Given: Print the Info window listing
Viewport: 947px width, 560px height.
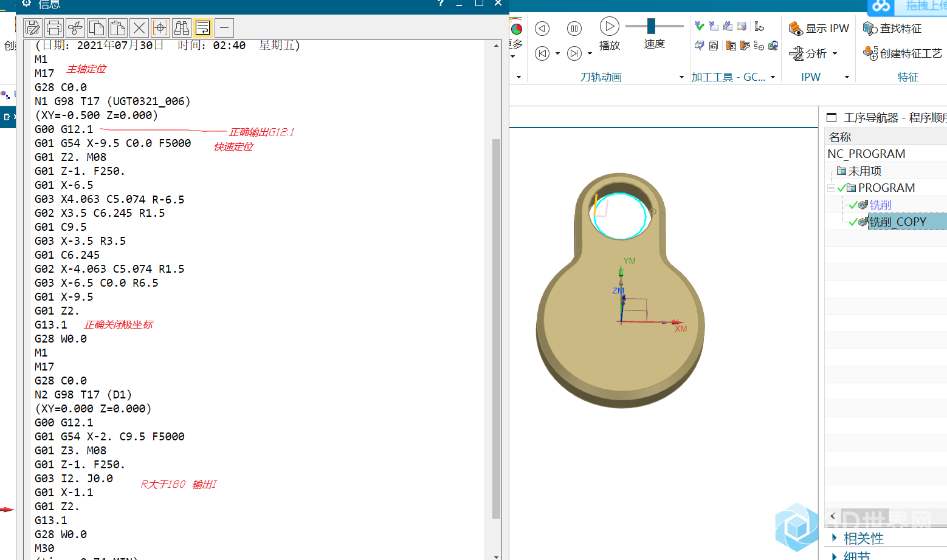Looking at the screenshot, I should click(x=54, y=28).
